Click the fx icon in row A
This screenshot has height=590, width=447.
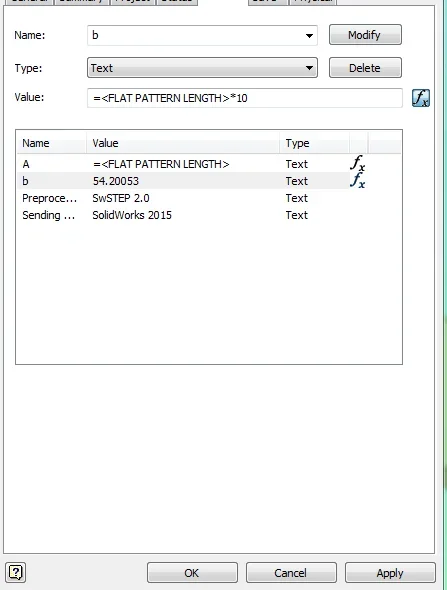[x=357, y=163]
